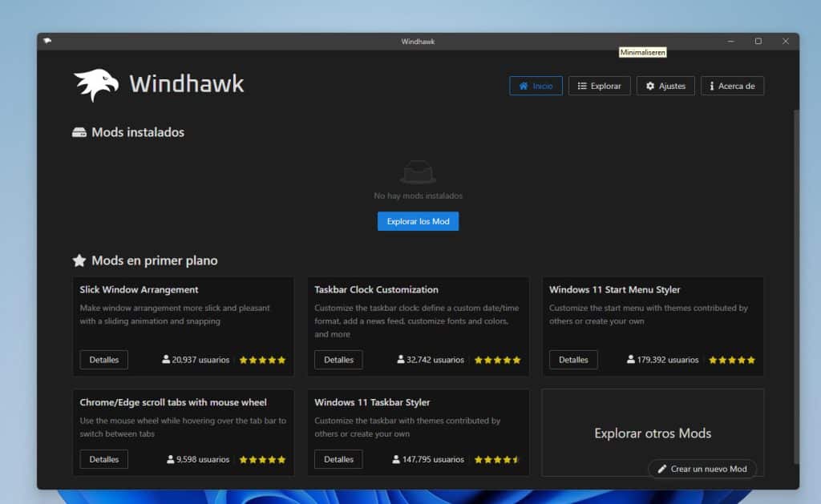This screenshot has height=504, width=821.
Task: Click star rating of Chrome/Edge scroll tabs mod
Action: point(262,459)
